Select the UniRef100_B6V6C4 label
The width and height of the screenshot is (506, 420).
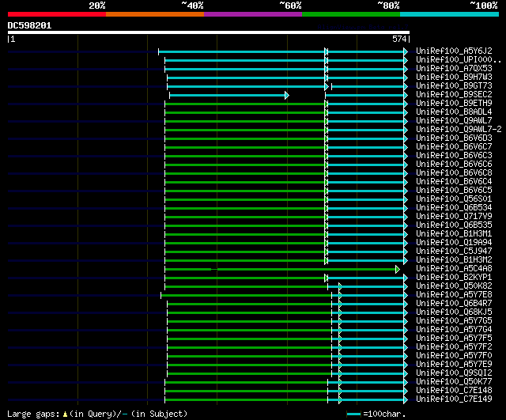coord(454,182)
